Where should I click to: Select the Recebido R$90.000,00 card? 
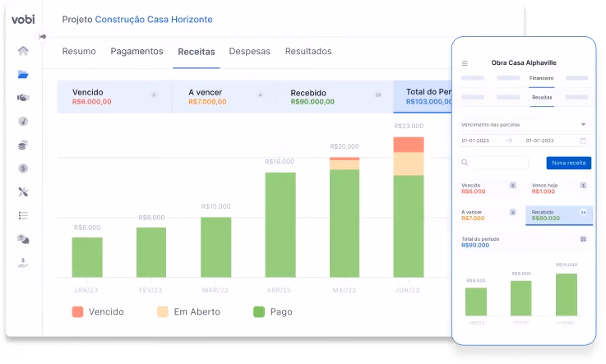click(x=335, y=96)
